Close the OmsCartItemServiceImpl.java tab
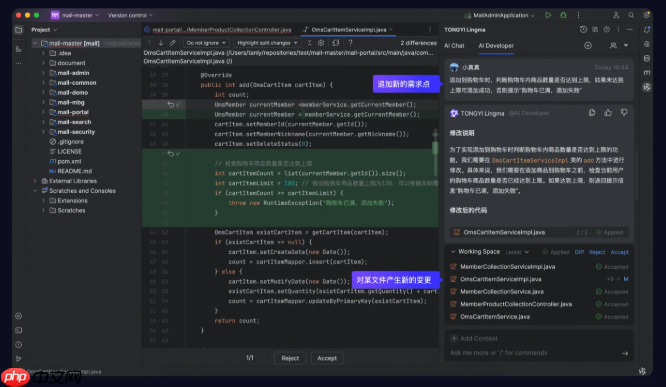The image size is (666, 387). click(x=391, y=30)
